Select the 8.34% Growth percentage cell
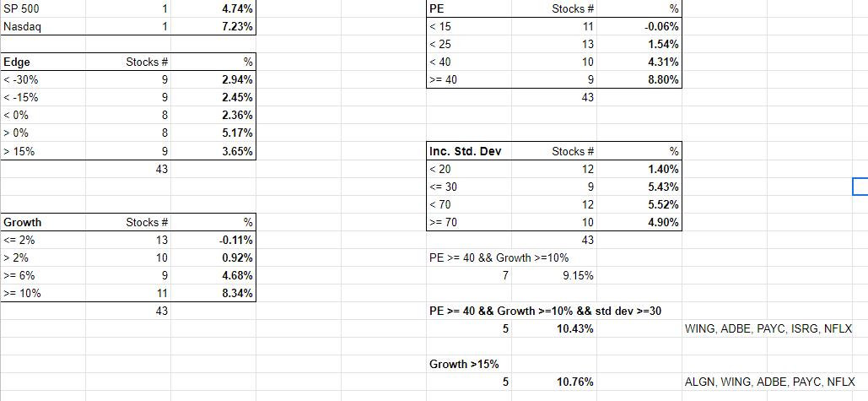 coord(214,293)
